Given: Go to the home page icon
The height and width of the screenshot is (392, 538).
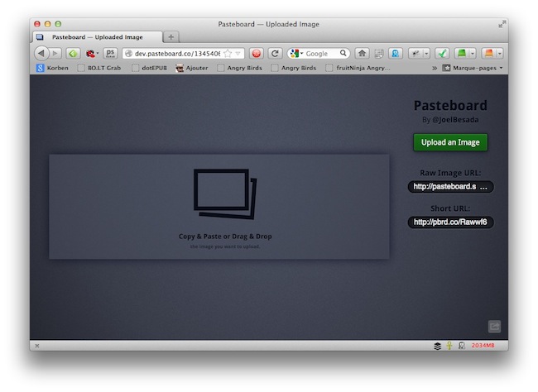Looking at the screenshot, I should [x=362, y=54].
